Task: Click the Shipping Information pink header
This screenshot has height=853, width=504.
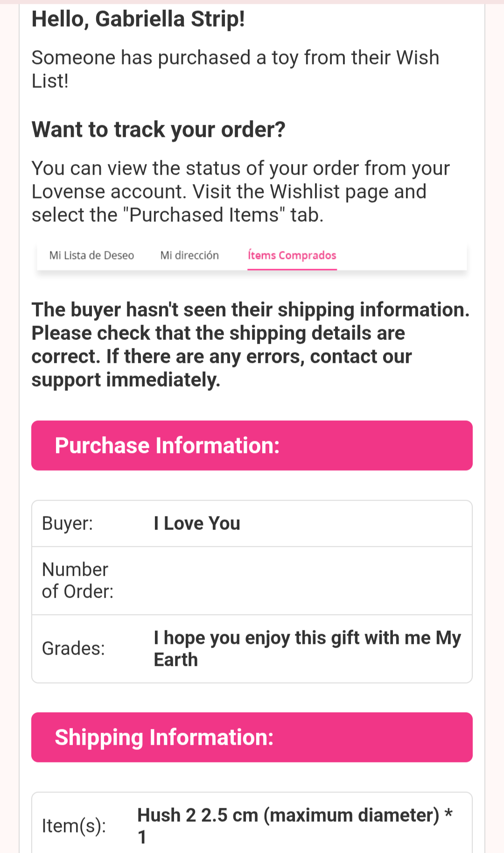Action: tap(252, 737)
